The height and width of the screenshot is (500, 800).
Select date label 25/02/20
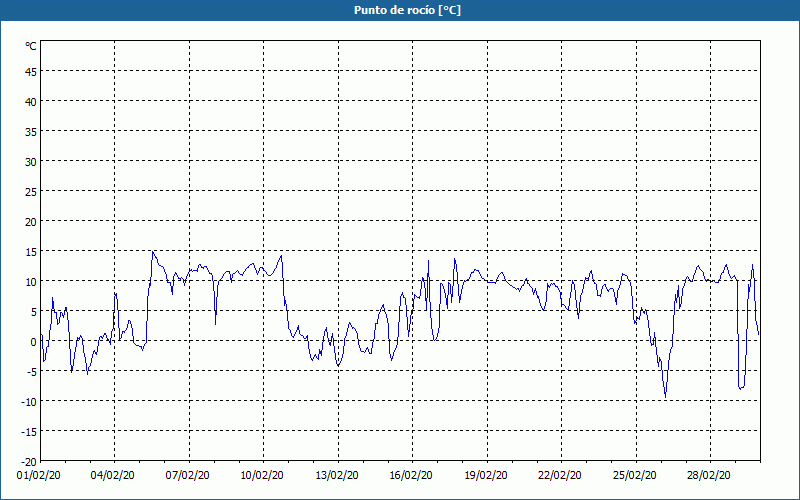tap(635, 475)
